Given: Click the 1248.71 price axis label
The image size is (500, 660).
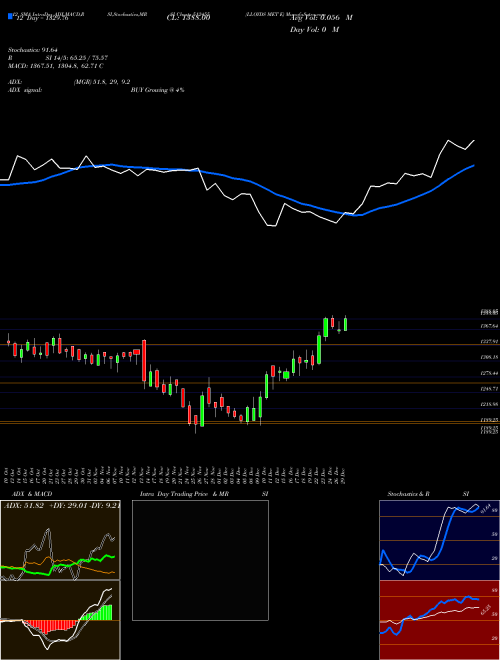Looking at the screenshot, I should pos(490,389).
